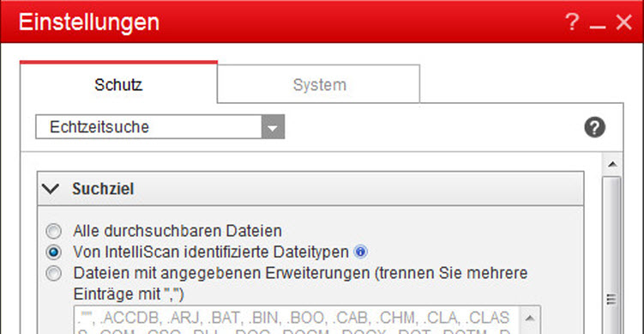The image size is (644, 334).
Task: Click inside the file extensions text box
Action: coord(297,319)
